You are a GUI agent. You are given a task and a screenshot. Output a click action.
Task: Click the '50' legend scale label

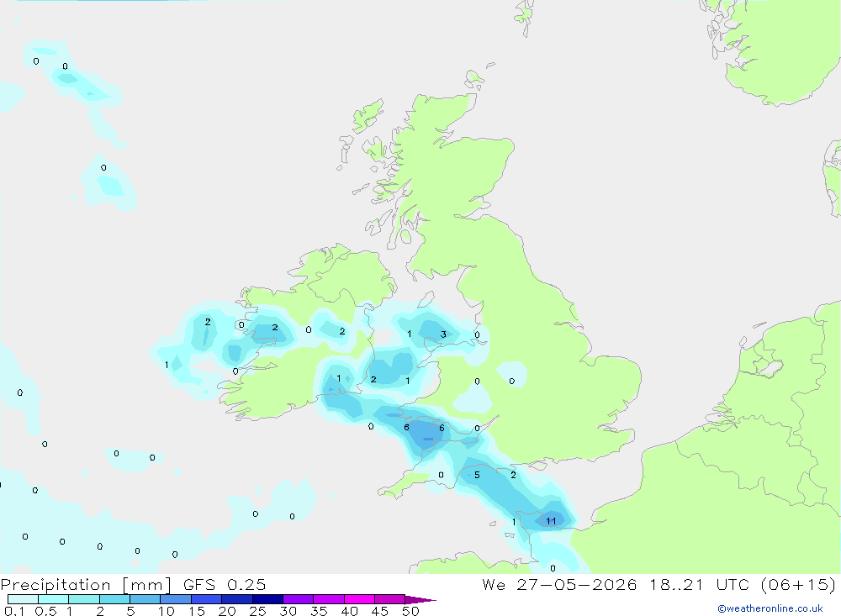(x=411, y=611)
